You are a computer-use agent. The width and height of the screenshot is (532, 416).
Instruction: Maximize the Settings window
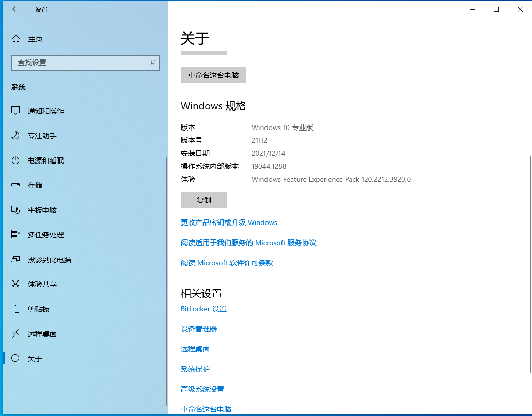tap(496, 9)
